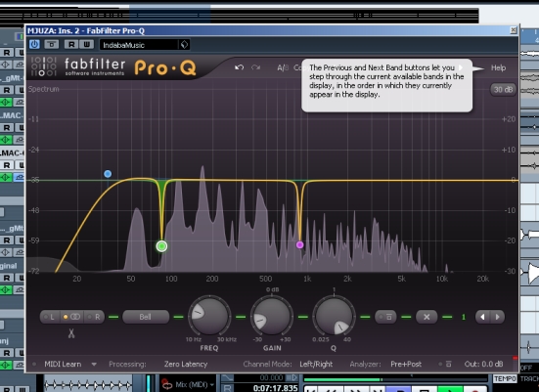The width and height of the screenshot is (539, 392).
Task: Expand the MIDI Learn dropdown arrow
Action: [x=94, y=365]
